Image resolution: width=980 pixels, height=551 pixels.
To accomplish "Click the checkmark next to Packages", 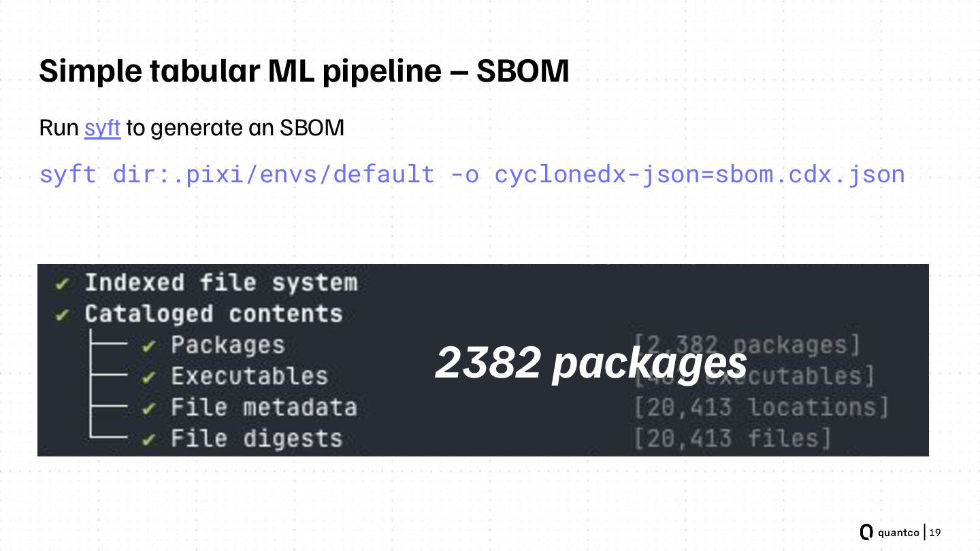I will click(x=148, y=346).
